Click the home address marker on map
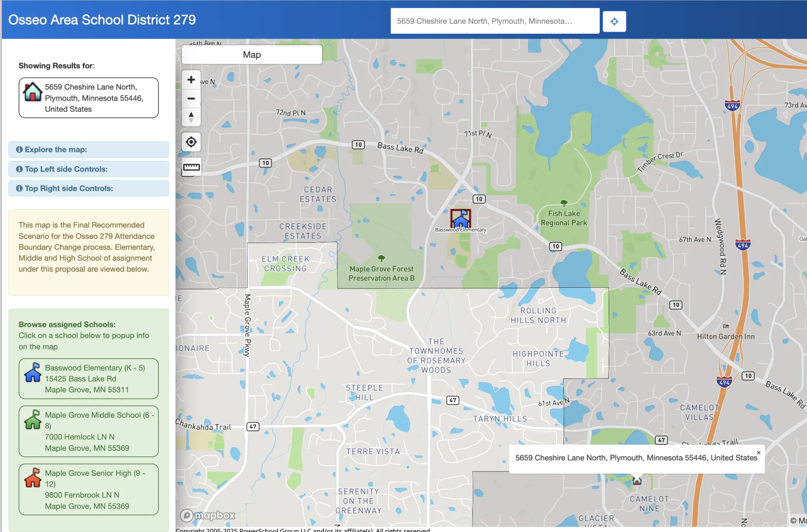The height and width of the screenshot is (532, 807). 637,480
